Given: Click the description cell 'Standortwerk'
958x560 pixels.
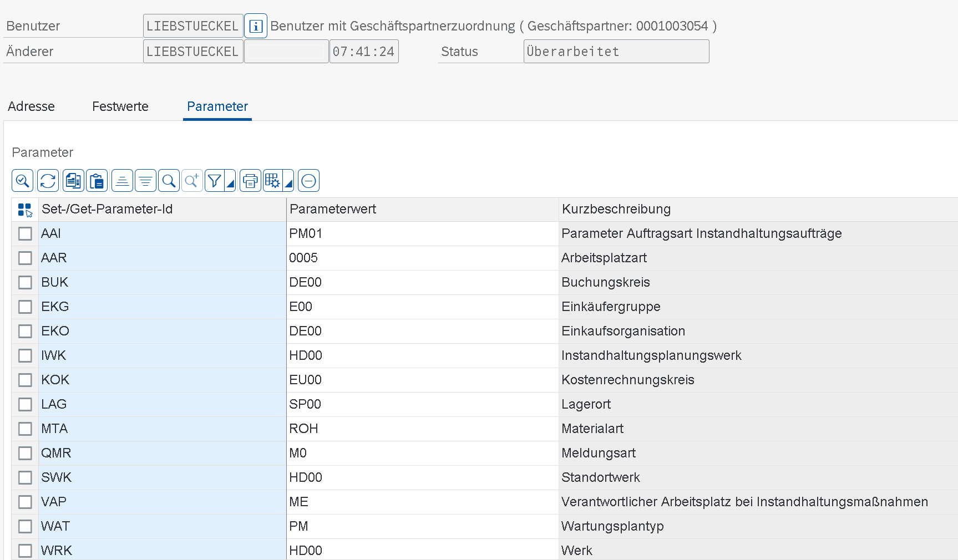Looking at the screenshot, I should [758, 478].
